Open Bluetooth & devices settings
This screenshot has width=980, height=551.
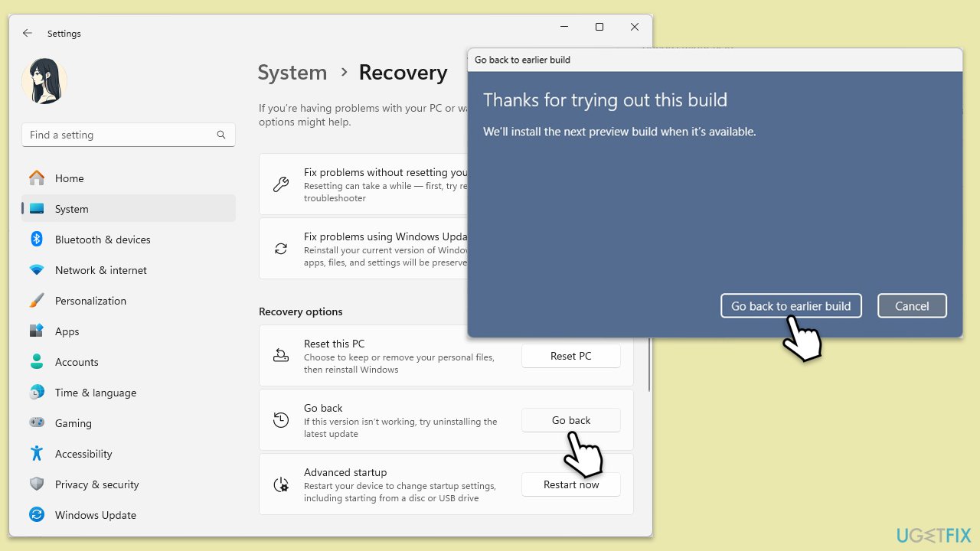[102, 240]
